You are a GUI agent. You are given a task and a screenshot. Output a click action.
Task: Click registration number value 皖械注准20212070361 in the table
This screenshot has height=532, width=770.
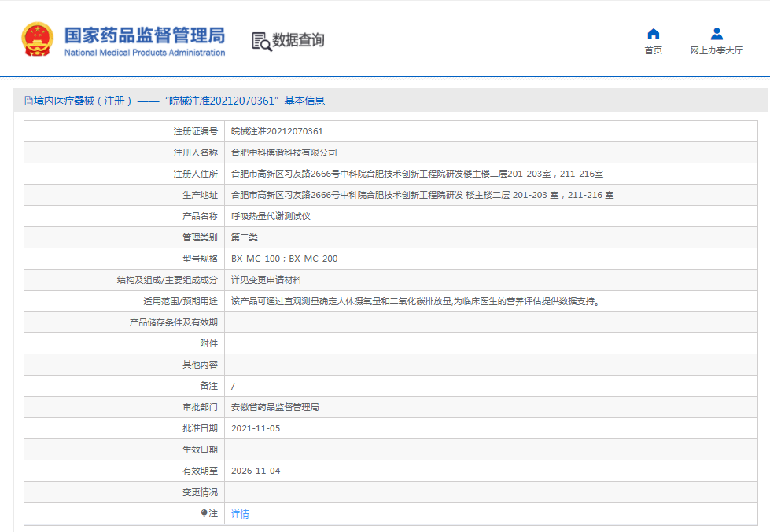tap(277, 131)
